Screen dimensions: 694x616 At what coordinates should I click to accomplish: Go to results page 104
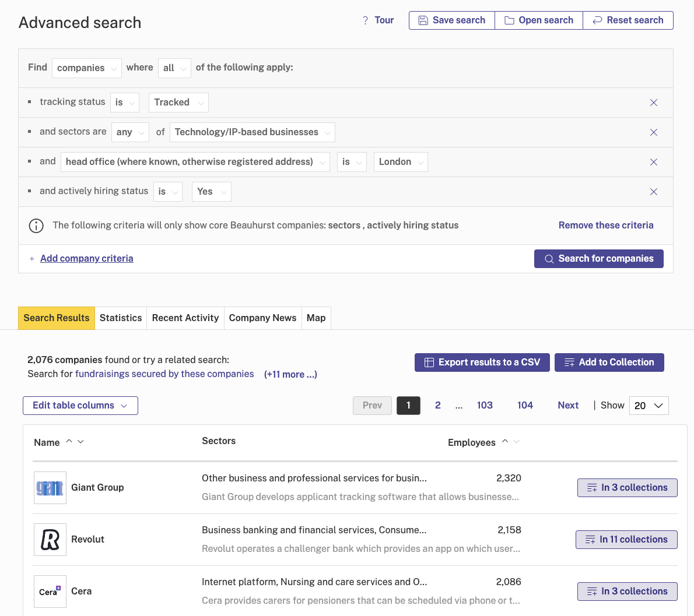(x=525, y=406)
